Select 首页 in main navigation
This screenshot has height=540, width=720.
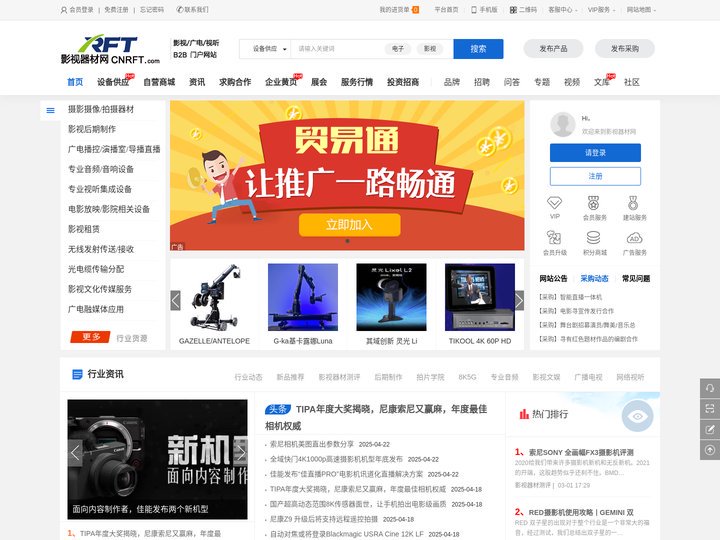pyautogui.click(x=75, y=82)
